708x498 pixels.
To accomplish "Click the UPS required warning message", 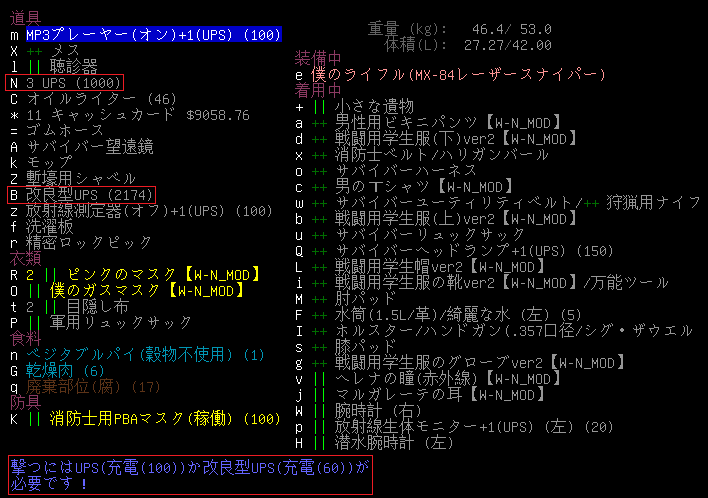I will click(190, 474).
